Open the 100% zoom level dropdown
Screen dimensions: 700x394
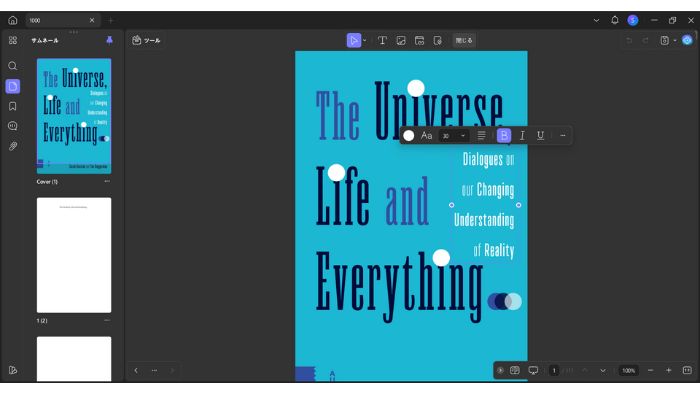click(629, 370)
